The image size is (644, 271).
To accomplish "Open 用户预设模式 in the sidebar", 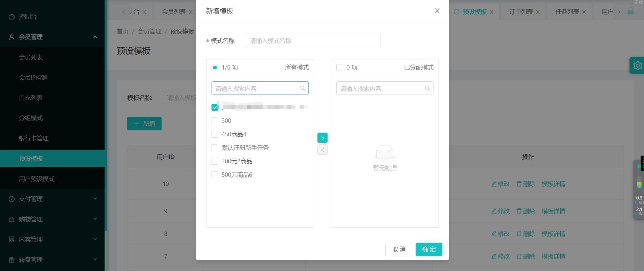I will pyautogui.click(x=37, y=179).
